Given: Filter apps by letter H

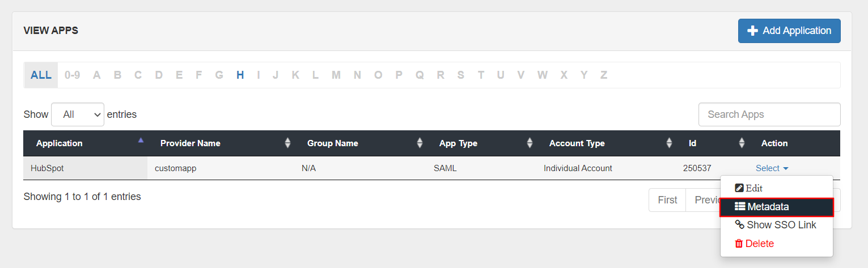Looking at the screenshot, I should [240, 75].
